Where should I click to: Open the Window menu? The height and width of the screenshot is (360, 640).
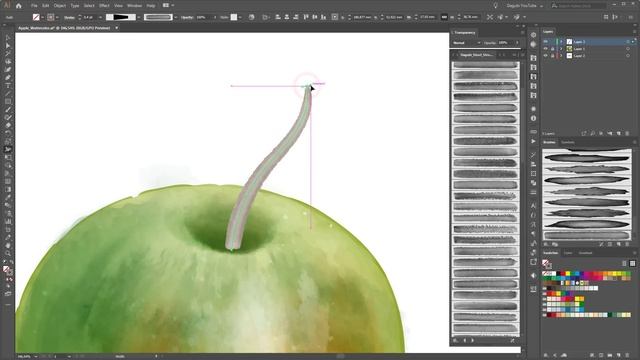(134, 6)
